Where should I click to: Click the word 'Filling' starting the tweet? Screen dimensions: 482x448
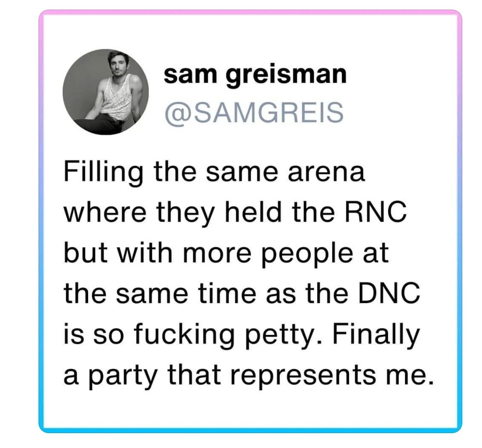pos(104,173)
